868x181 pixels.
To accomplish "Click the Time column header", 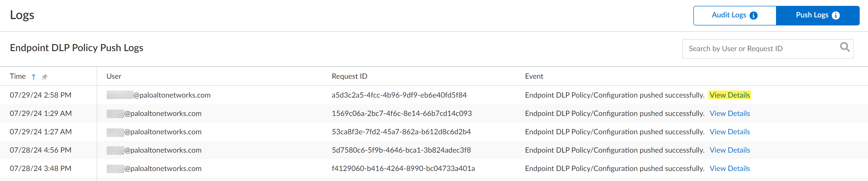I will (x=18, y=77).
